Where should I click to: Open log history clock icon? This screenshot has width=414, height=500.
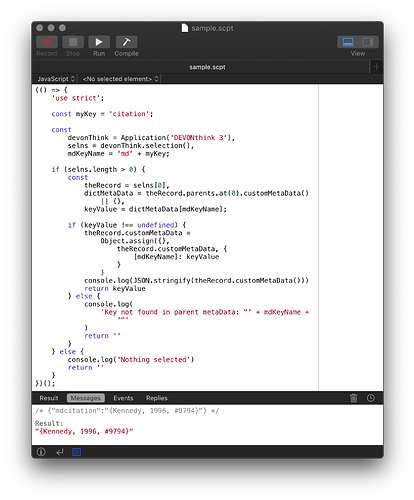(x=371, y=398)
